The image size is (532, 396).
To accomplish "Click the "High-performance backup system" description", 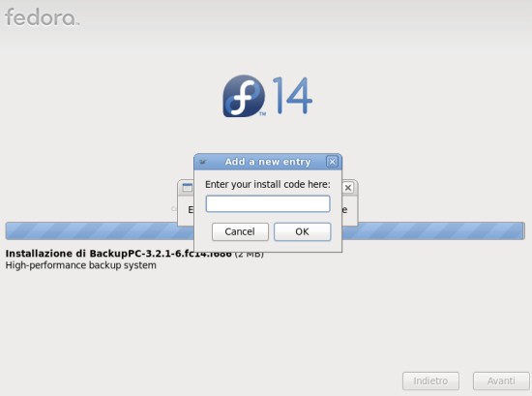I will 80,265.
